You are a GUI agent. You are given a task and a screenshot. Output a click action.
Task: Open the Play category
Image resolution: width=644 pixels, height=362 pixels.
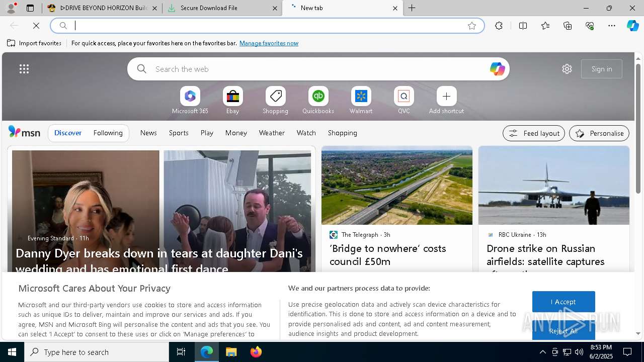207,133
